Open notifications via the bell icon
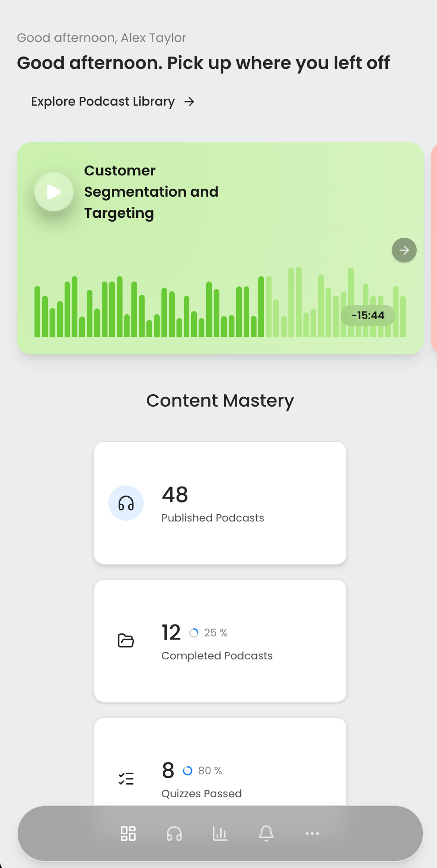 pyautogui.click(x=266, y=833)
